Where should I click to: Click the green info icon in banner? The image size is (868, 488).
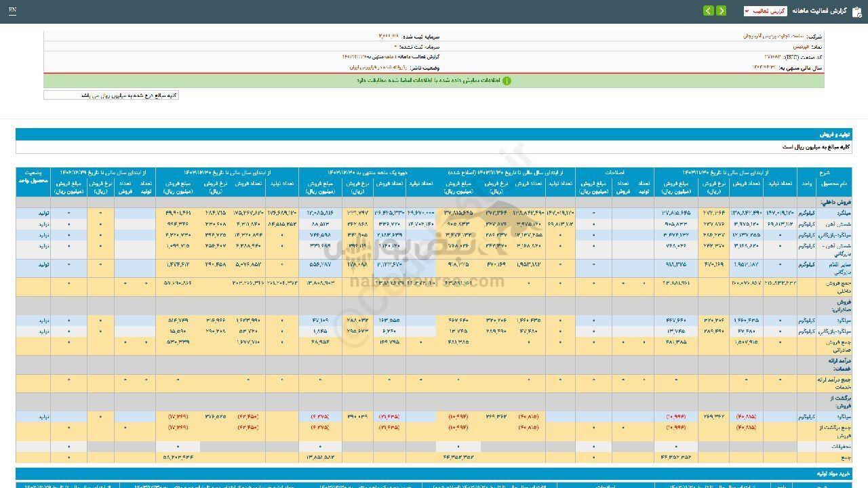pos(507,81)
